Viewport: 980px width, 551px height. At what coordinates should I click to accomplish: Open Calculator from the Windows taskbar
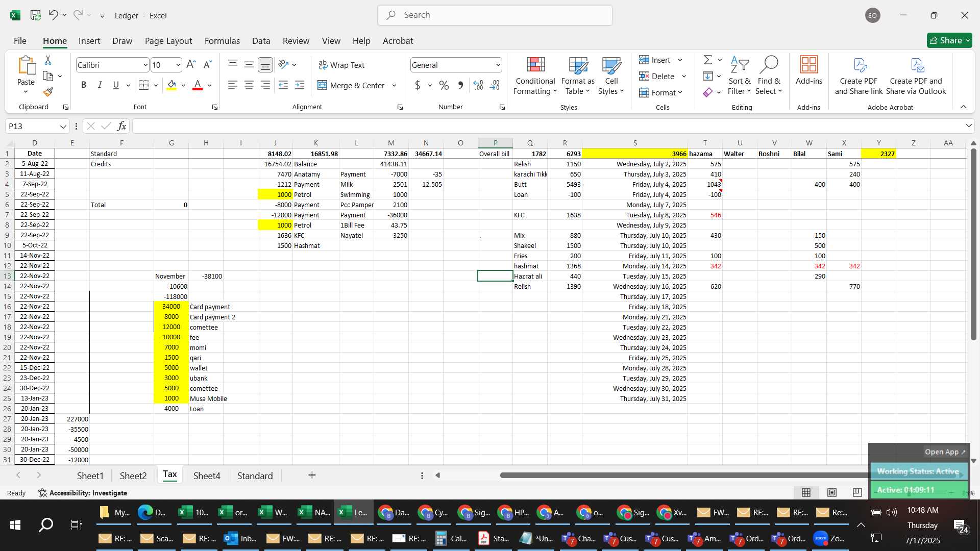point(450,538)
